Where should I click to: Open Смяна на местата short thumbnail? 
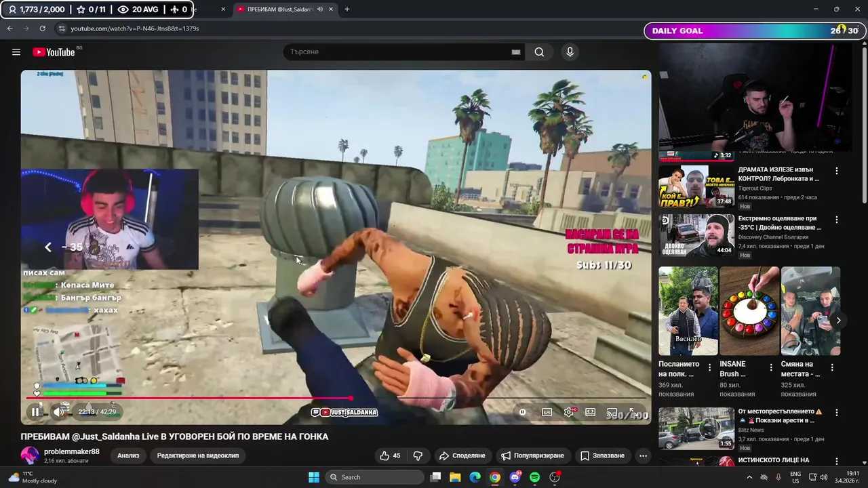pyautogui.click(x=811, y=311)
